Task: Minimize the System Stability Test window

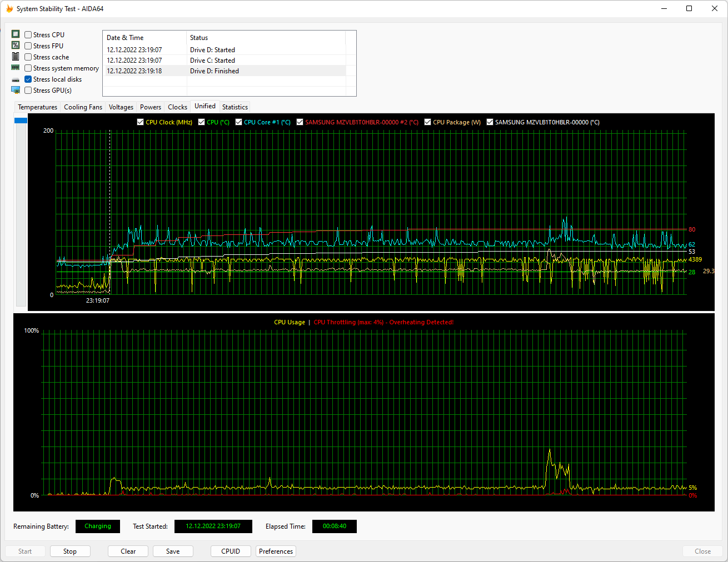Action: 664,8
